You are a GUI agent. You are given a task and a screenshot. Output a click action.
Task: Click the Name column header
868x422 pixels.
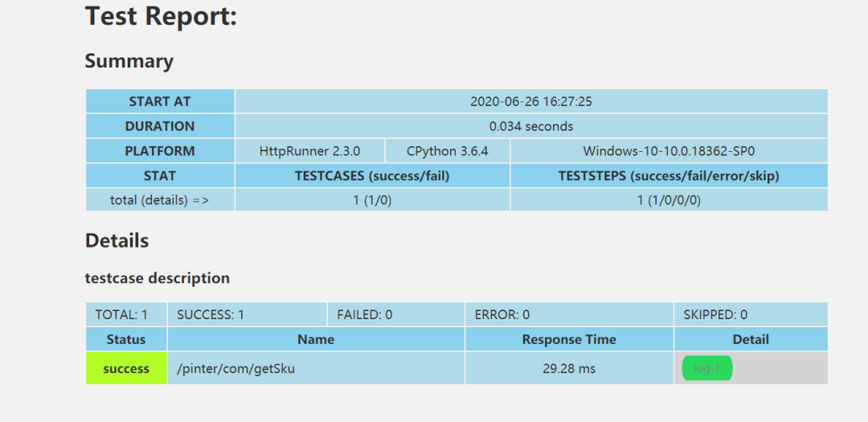(316, 339)
